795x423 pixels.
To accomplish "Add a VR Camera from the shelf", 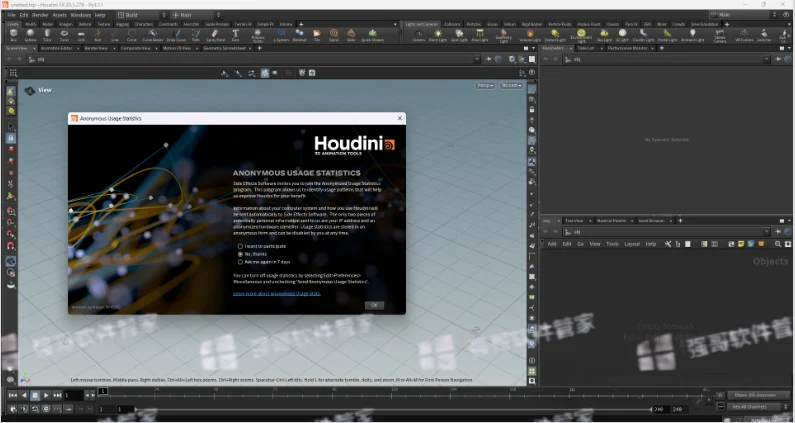I will (x=743, y=35).
